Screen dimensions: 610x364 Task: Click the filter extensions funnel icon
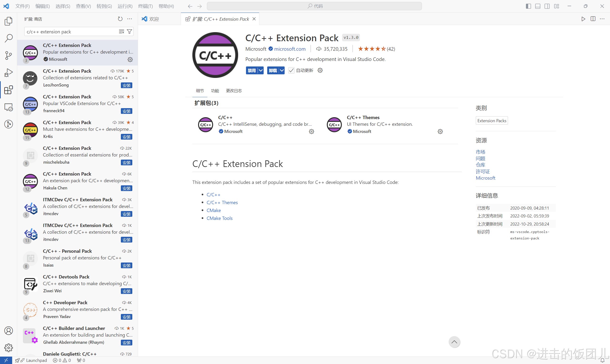point(129,32)
